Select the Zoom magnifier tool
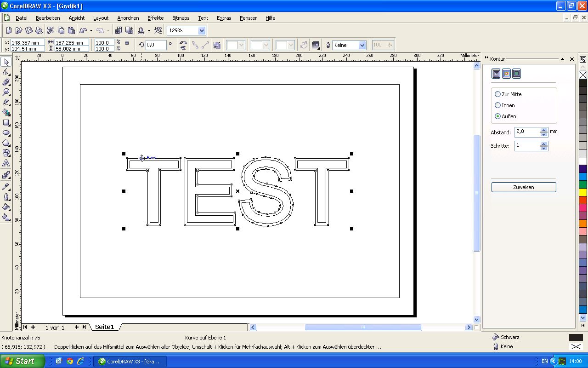 pos(6,92)
